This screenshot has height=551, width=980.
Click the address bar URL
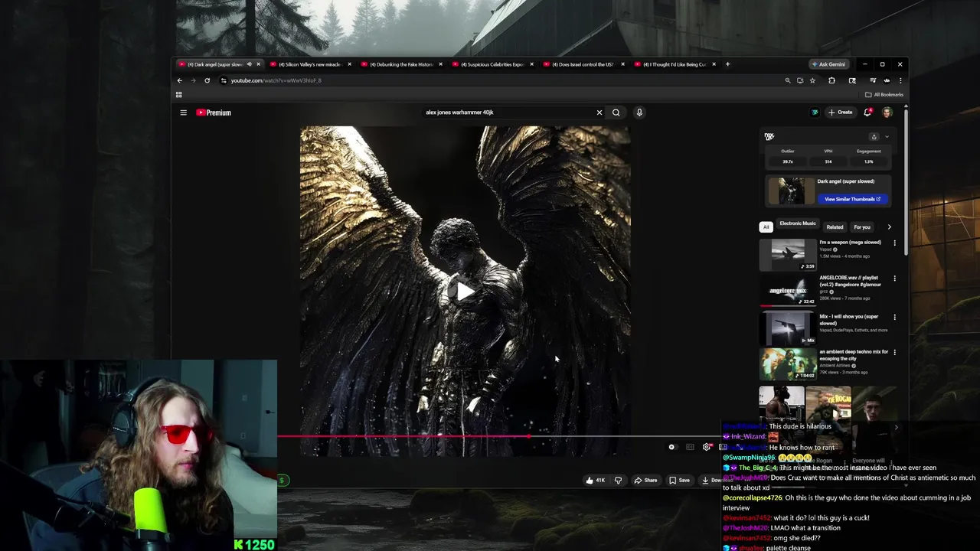276,80
